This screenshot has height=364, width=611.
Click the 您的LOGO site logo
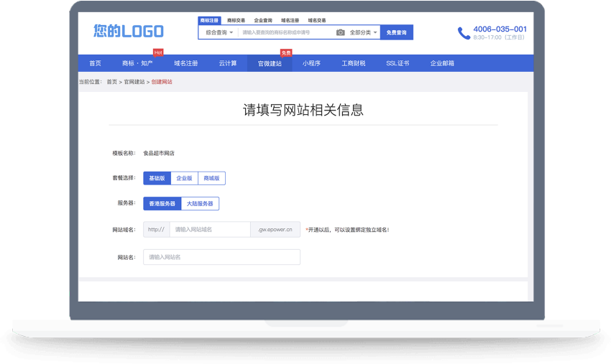click(129, 31)
